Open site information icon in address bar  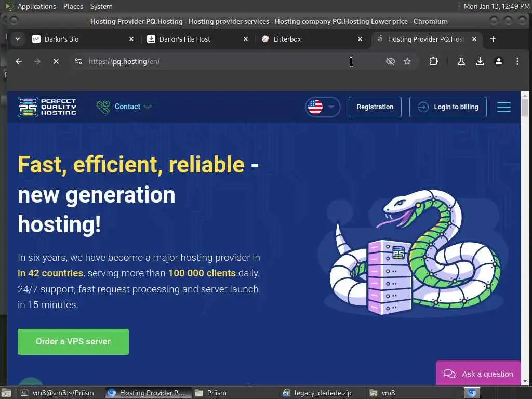(78, 61)
